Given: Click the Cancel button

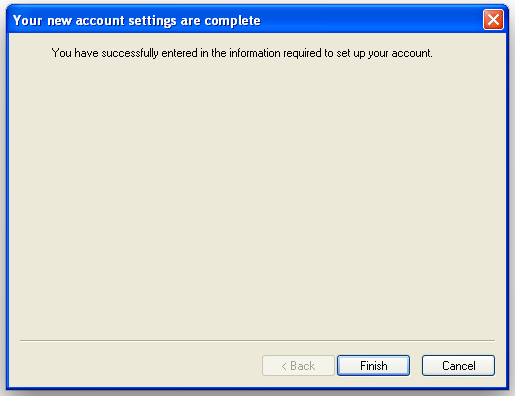Looking at the screenshot, I should point(458,365).
